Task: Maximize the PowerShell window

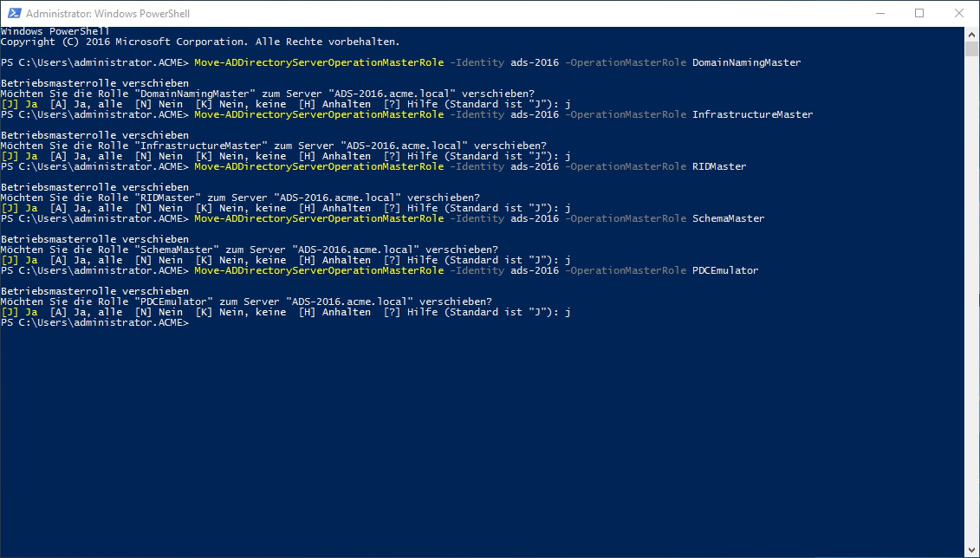Action: click(x=919, y=13)
